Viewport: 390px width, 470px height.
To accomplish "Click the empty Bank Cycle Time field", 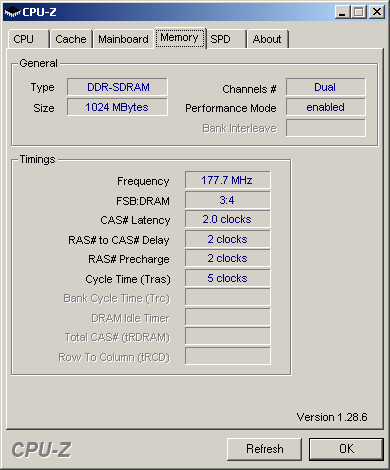I will [228, 297].
